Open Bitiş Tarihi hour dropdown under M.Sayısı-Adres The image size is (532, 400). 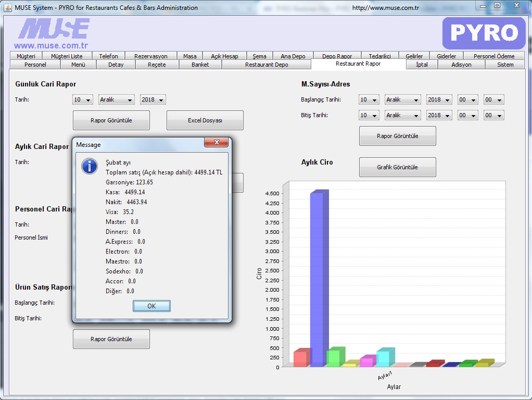[467, 115]
